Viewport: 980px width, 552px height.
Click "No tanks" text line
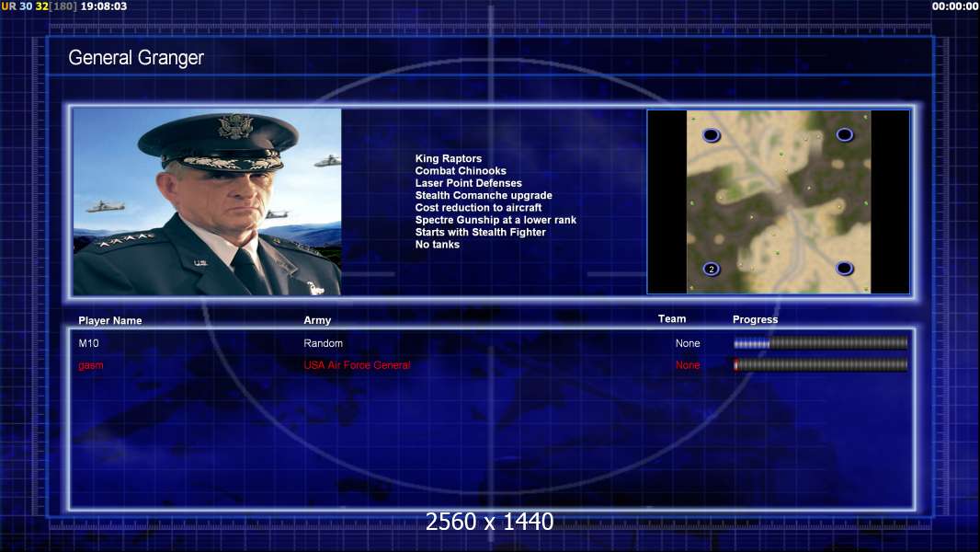click(437, 245)
